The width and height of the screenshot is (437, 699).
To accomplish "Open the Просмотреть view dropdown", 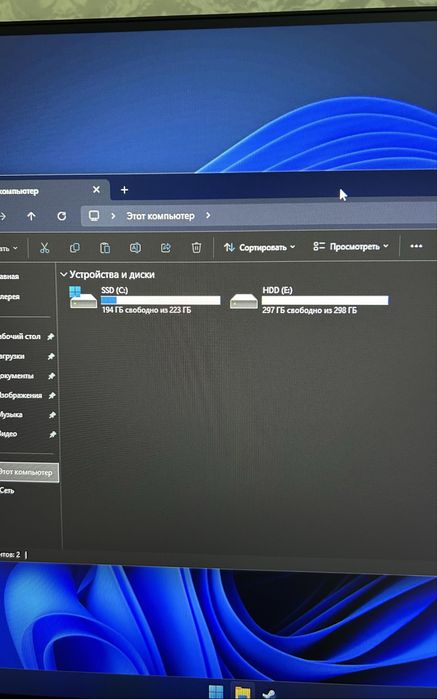I will [x=351, y=246].
